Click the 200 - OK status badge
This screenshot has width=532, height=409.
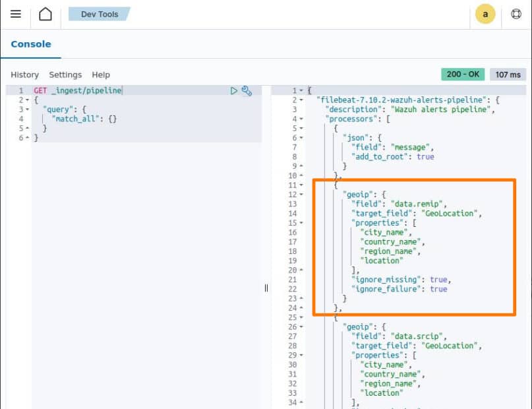[463, 75]
